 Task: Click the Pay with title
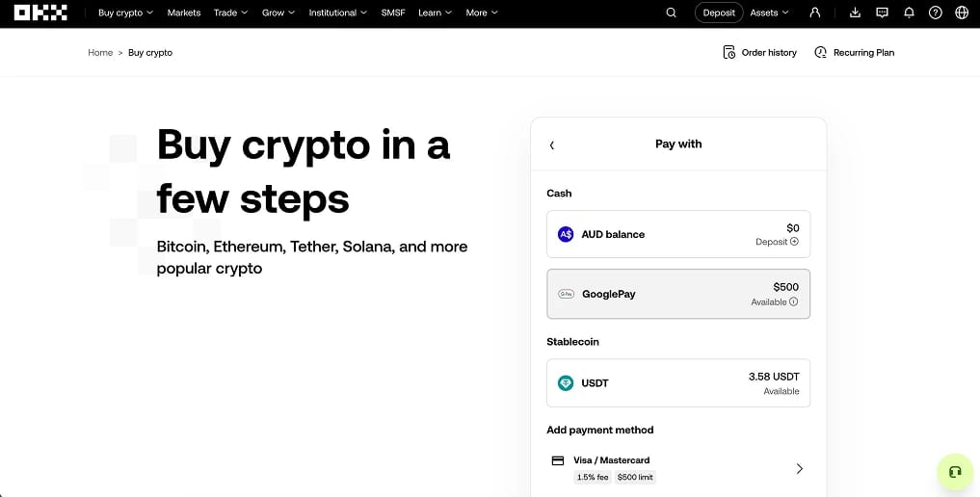coord(678,144)
